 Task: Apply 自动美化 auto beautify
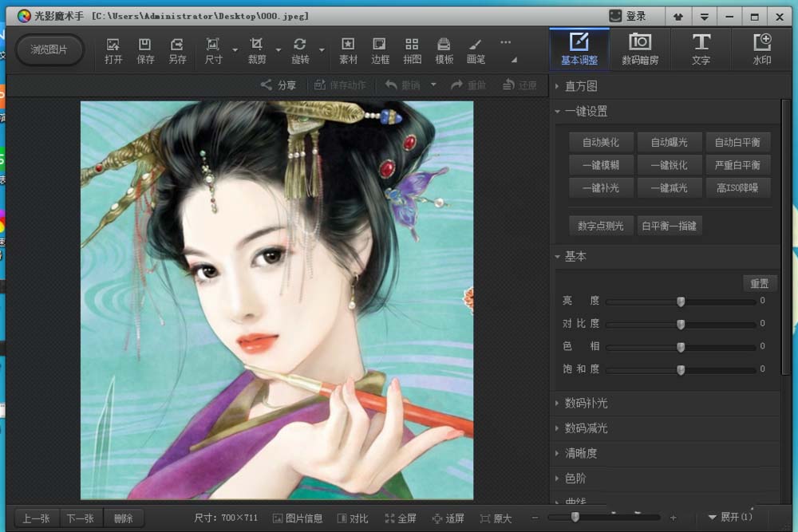click(601, 143)
